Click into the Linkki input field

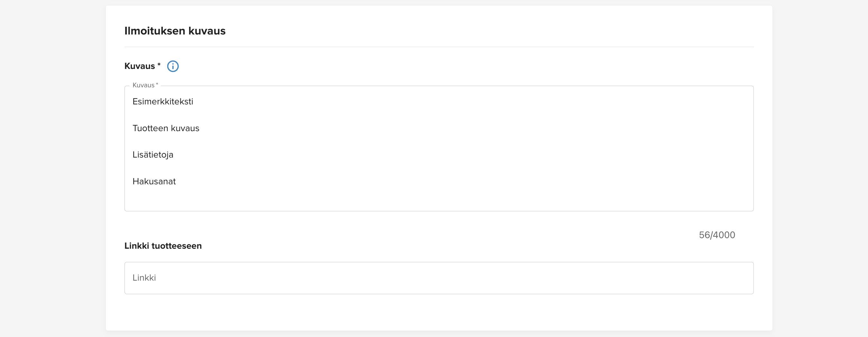tap(439, 278)
